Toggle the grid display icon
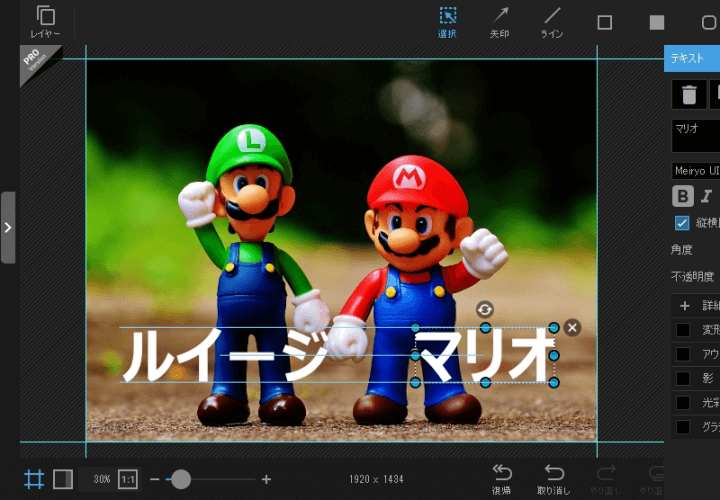The width and height of the screenshot is (720, 500). point(34,479)
